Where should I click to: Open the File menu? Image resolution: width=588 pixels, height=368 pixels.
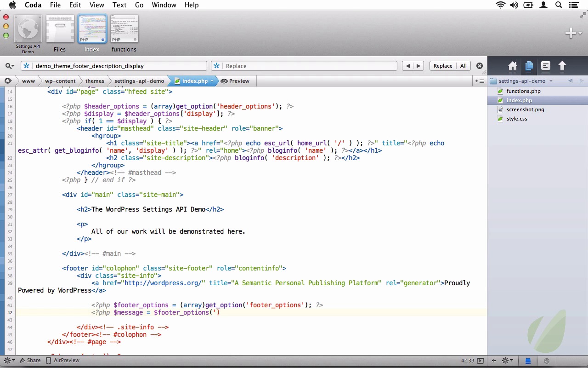coord(55,5)
